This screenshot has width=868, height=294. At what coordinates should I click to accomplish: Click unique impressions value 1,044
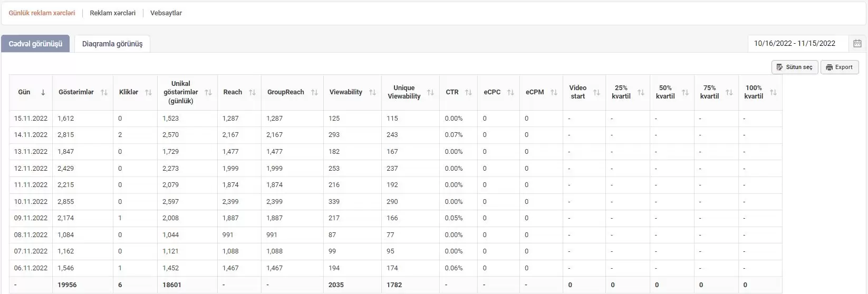pos(171,235)
